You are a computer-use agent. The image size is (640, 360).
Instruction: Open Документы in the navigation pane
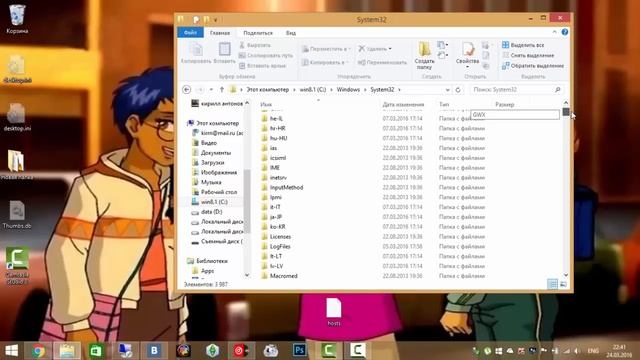click(216, 153)
